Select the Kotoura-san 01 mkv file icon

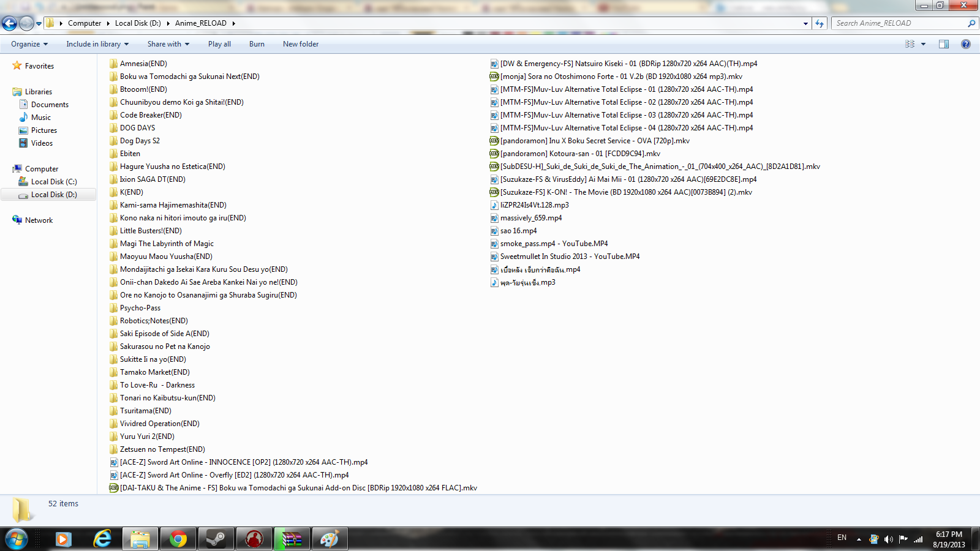tap(494, 154)
